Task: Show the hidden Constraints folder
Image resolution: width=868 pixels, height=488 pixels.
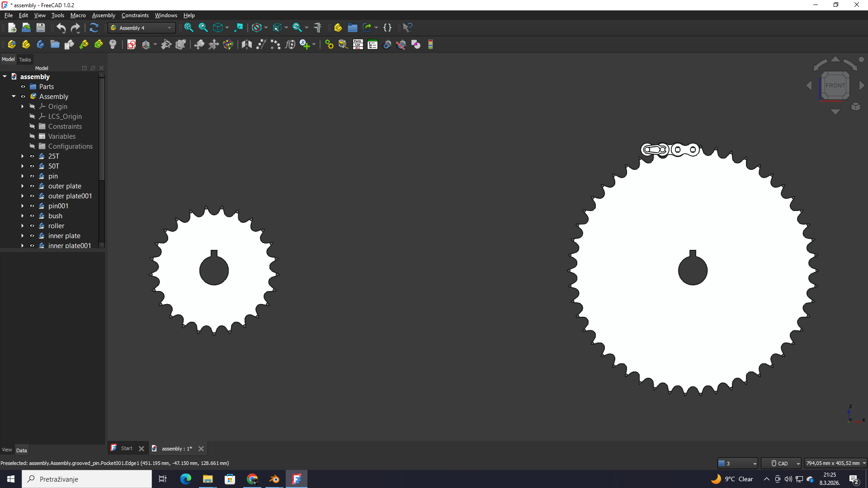Action: coord(32,127)
